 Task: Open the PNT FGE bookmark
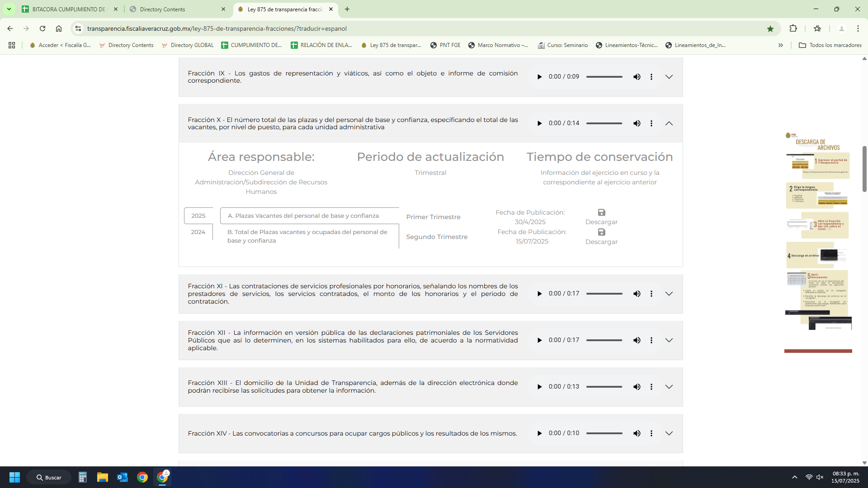tap(445, 45)
